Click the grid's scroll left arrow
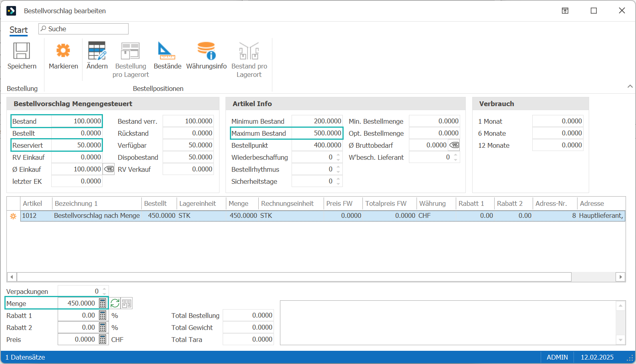The height and width of the screenshot is (364, 636). coord(12,277)
